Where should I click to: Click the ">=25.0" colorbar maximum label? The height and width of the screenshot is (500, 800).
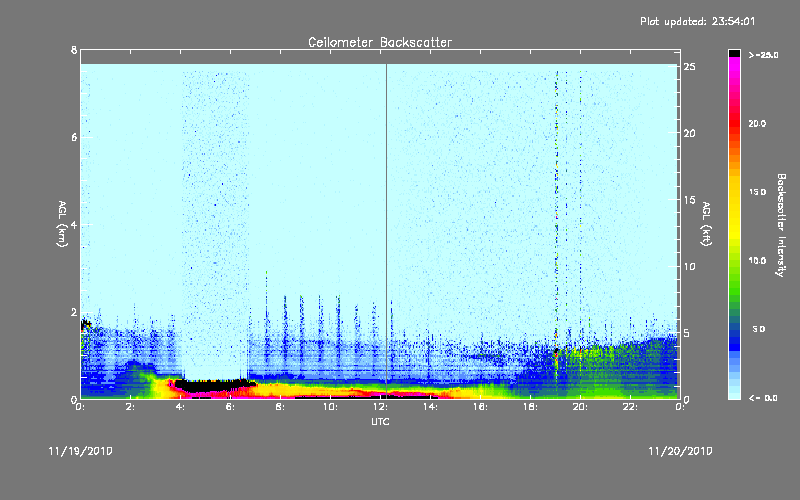(x=763, y=55)
